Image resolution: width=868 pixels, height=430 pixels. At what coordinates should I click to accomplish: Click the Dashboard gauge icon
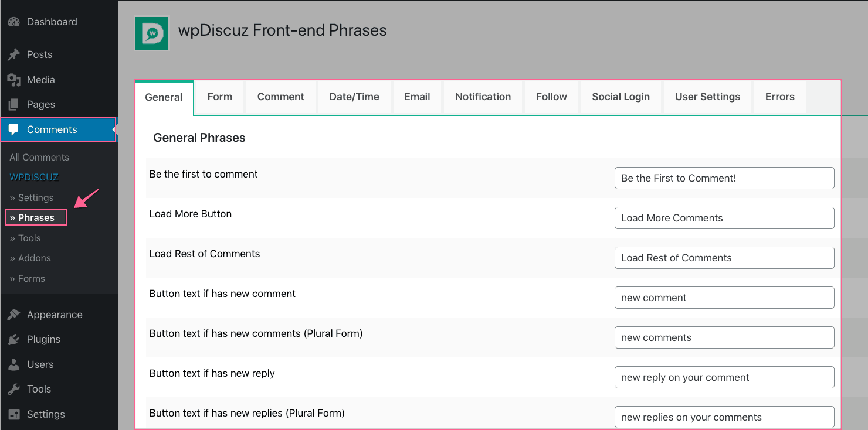click(x=14, y=22)
